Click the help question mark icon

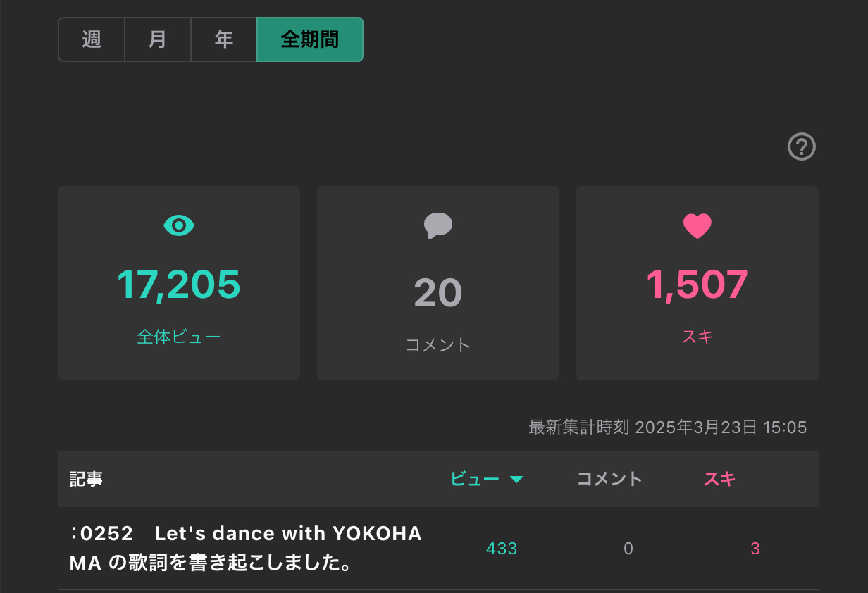pyautogui.click(x=801, y=147)
